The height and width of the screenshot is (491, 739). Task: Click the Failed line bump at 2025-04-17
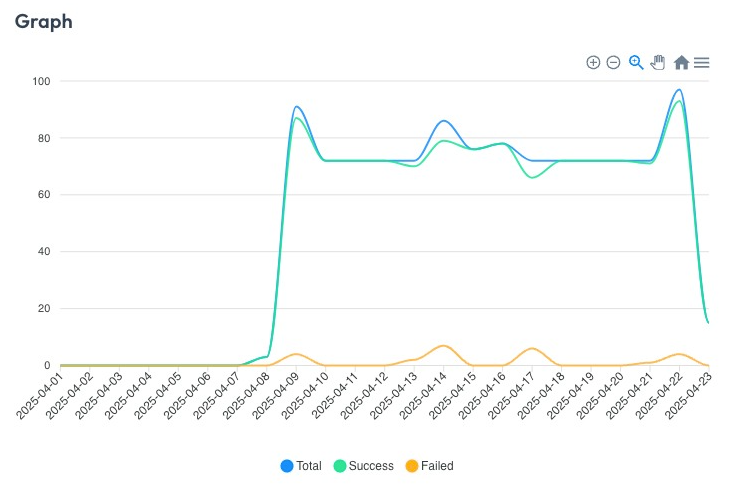[x=532, y=348]
